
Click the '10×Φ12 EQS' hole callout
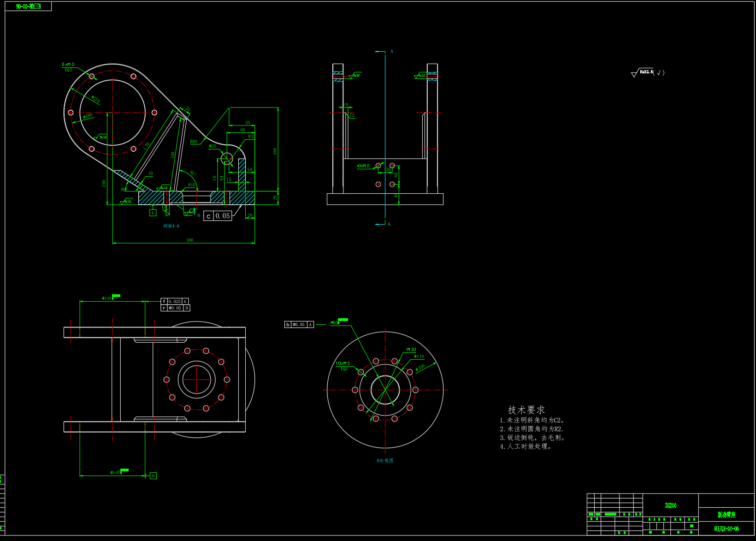pos(343,366)
